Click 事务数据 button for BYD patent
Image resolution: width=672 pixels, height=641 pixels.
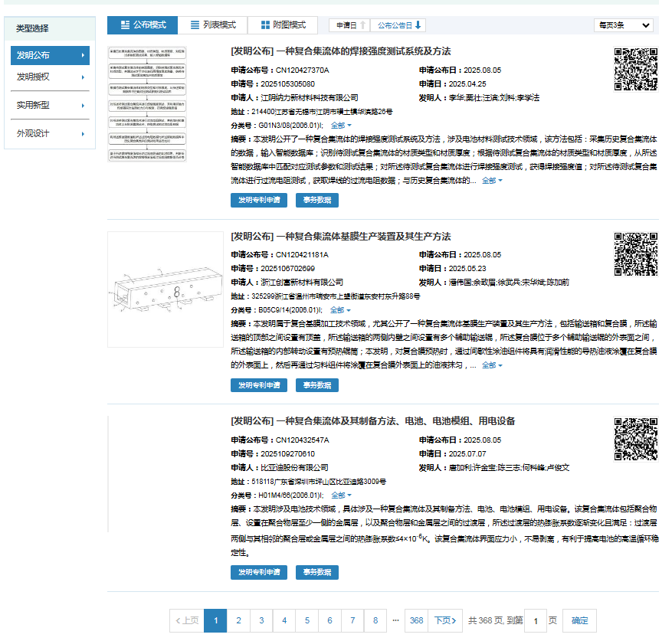point(316,572)
